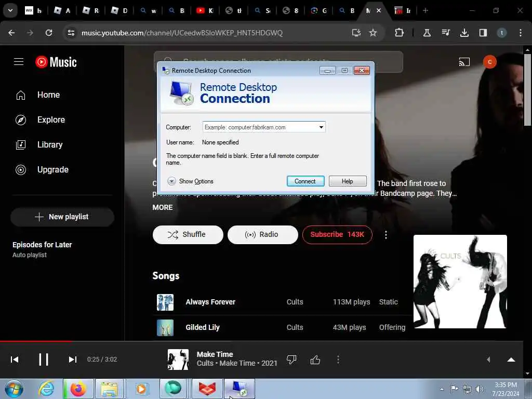Show hidden tray icons arrow
The height and width of the screenshot is (399, 532).
click(442, 389)
